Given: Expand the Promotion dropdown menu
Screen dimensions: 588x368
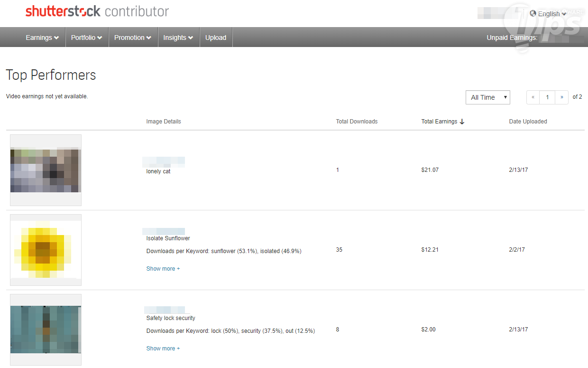Looking at the screenshot, I should coord(133,38).
